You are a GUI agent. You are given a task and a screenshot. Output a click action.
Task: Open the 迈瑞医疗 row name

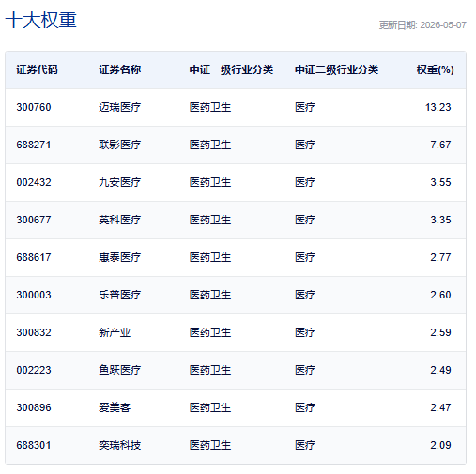[120, 107]
